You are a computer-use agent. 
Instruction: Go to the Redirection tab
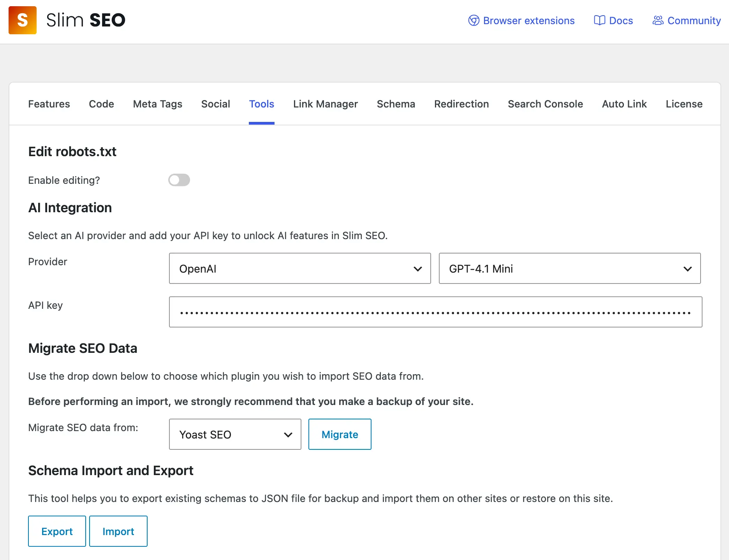pos(461,104)
